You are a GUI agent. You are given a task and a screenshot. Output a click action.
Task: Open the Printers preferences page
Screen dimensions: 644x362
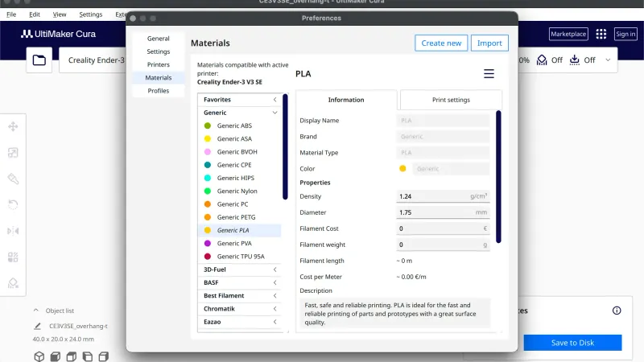pos(158,65)
